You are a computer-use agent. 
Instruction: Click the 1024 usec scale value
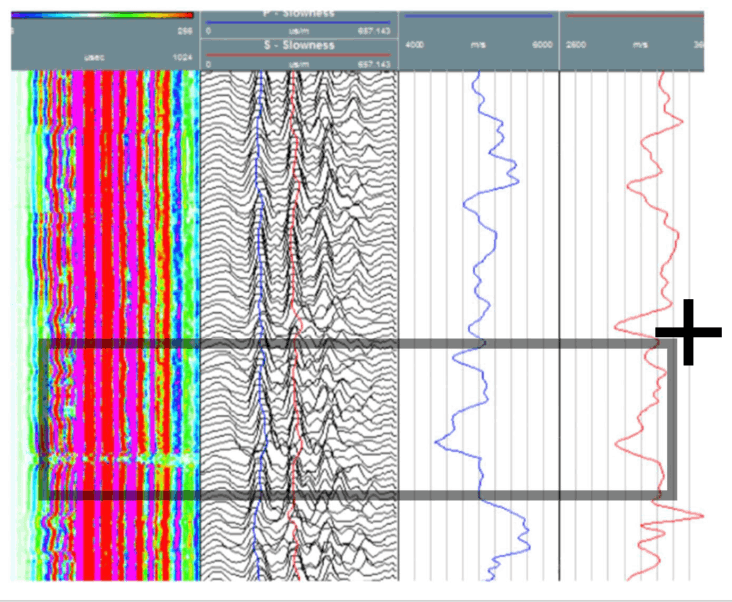(182, 58)
